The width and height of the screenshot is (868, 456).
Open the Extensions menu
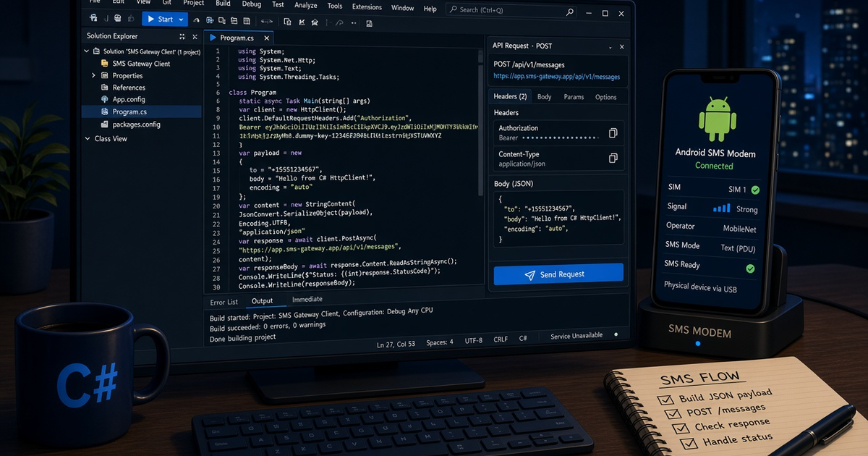(x=367, y=7)
